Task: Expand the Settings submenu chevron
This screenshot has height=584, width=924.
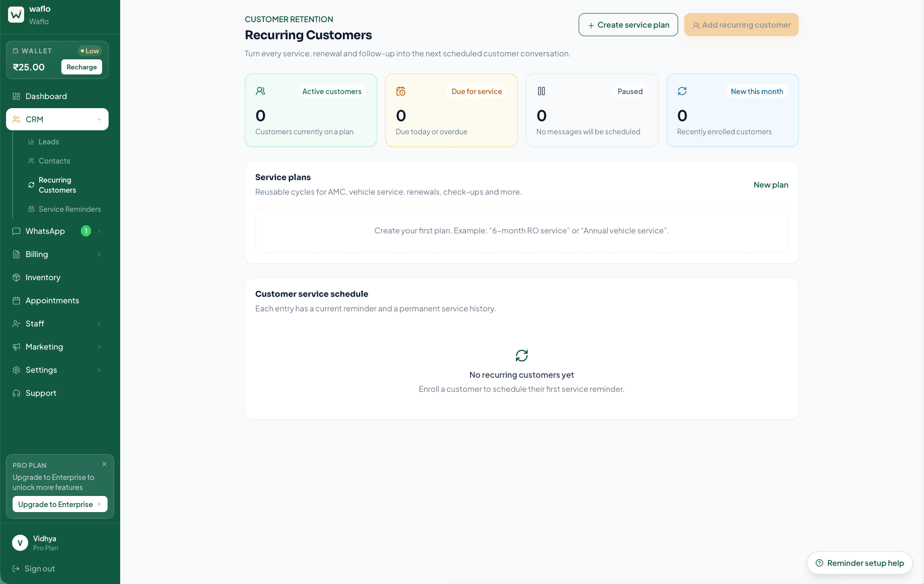Action: click(x=99, y=370)
